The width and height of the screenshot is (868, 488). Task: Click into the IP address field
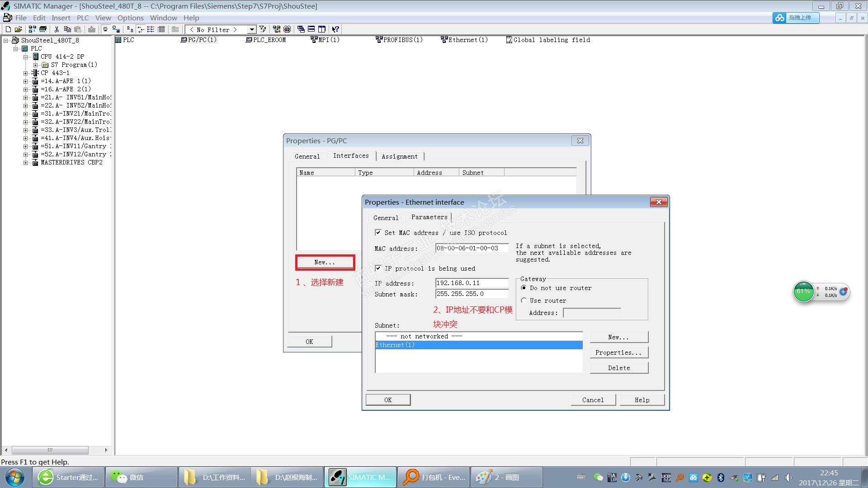(472, 283)
